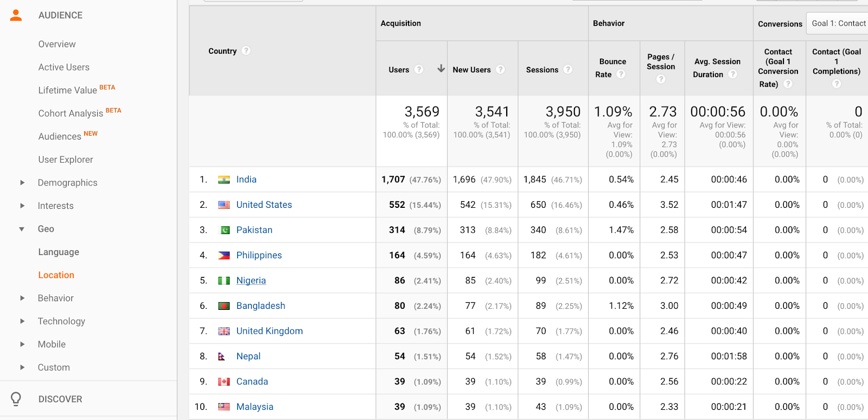The height and width of the screenshot is (420, 868).
Task: Open help icon beside Country header
Action: tap(246, 50)
